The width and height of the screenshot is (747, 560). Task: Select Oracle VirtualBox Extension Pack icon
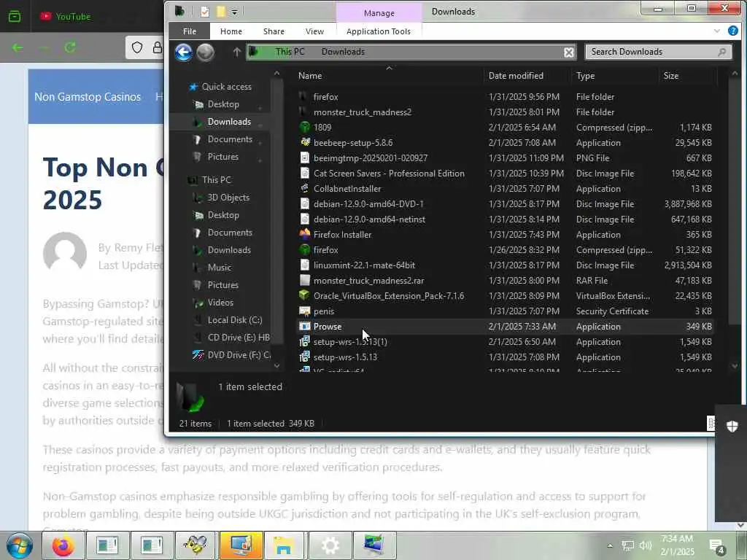(x=305, y=296)
